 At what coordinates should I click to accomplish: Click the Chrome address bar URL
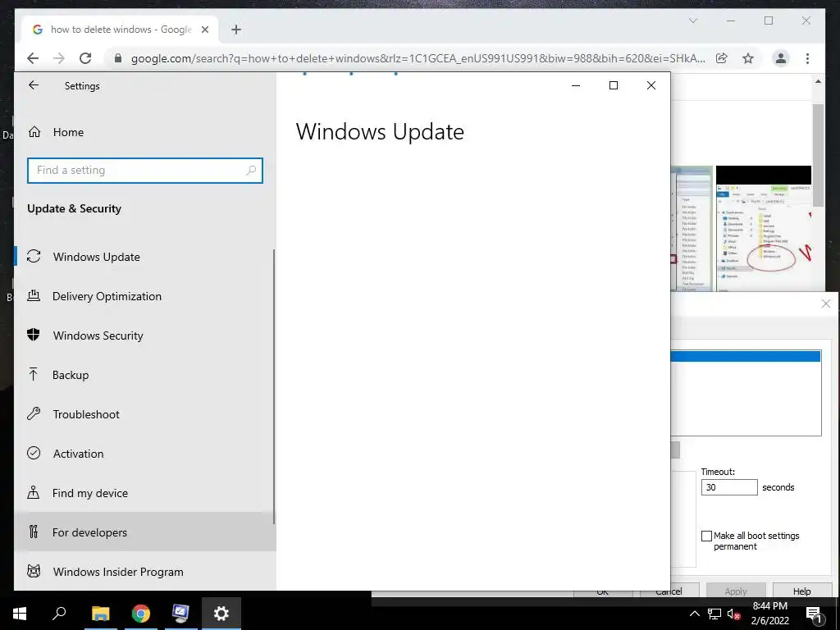(x=418, y=58)
